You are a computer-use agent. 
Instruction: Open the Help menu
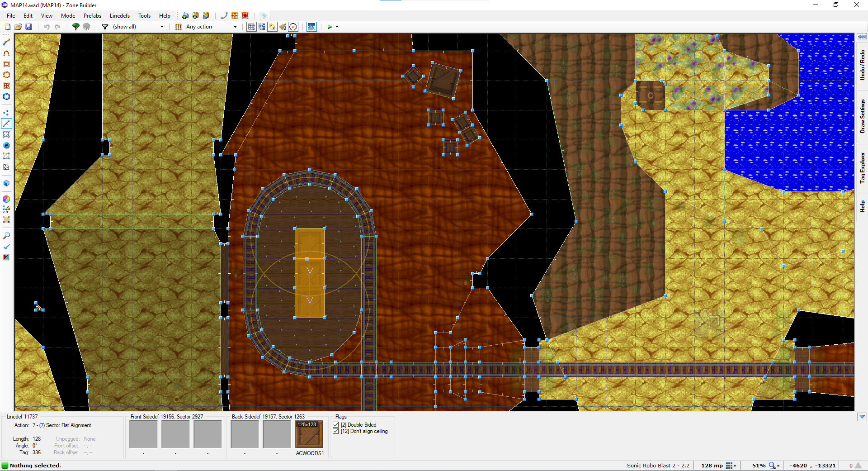tap(165, 15)
